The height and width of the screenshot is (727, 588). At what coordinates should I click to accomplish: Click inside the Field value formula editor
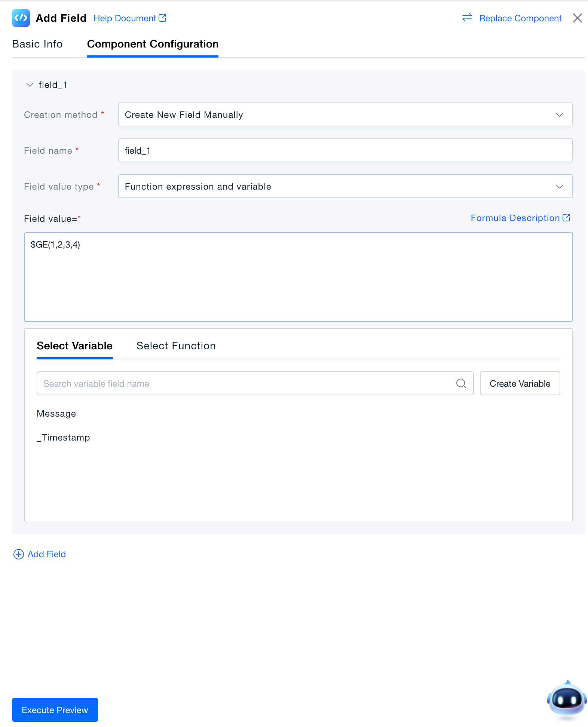(x=298, y=277)
